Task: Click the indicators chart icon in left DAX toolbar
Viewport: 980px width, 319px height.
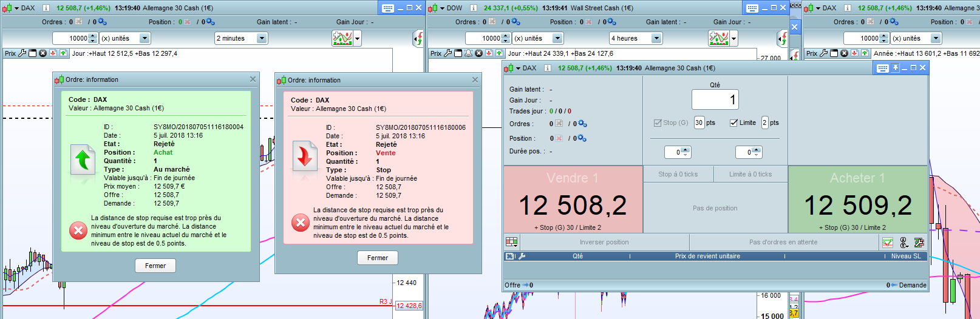Action: (x=342, y=38)
